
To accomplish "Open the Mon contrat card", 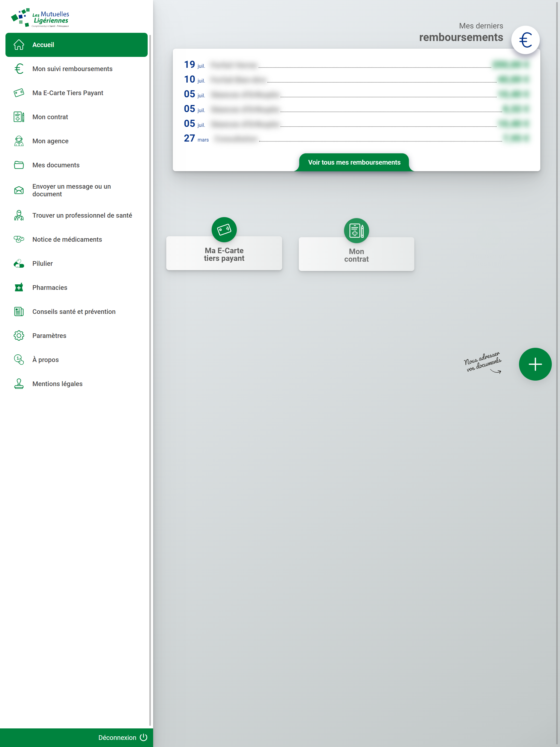I will pos(356,254).
